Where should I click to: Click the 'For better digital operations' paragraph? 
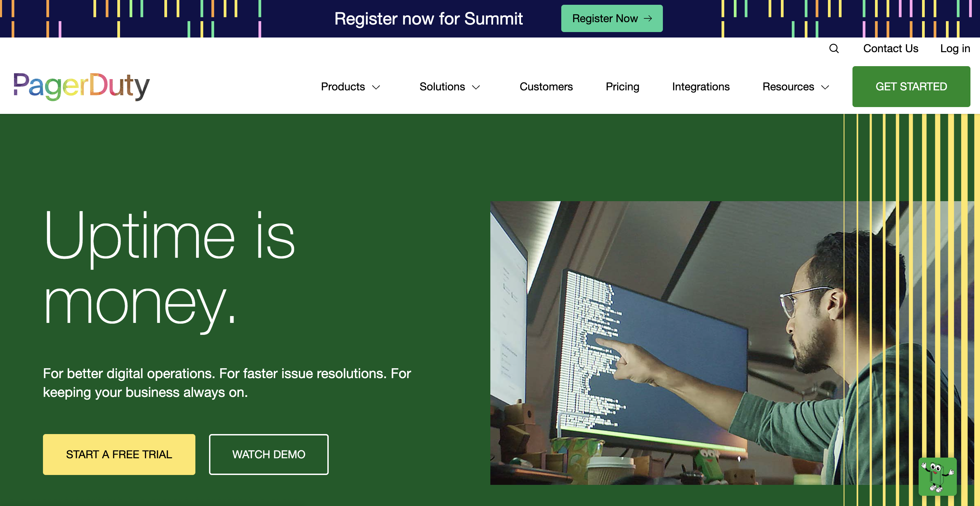tap(227, 383)
